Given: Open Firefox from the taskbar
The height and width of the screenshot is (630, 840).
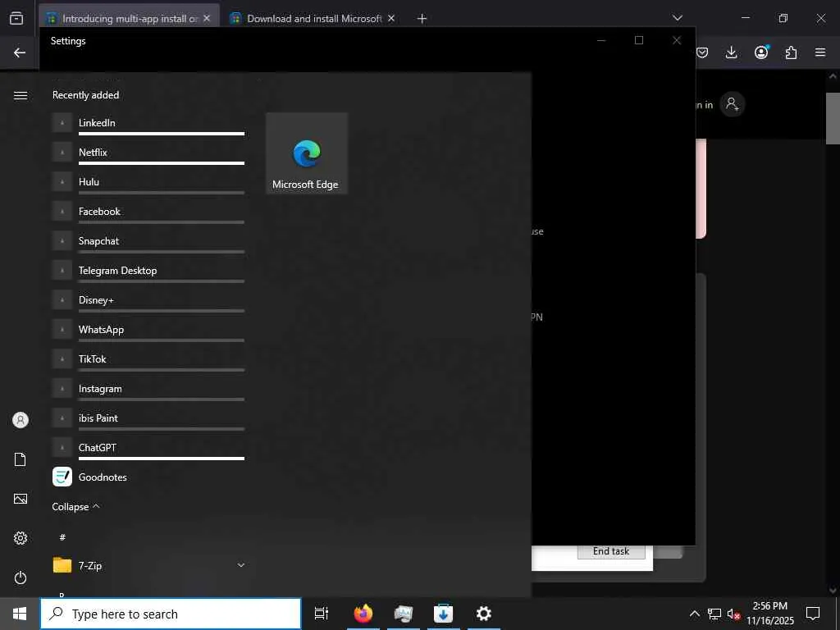Looking at the screenshot, I should point(363,614).
